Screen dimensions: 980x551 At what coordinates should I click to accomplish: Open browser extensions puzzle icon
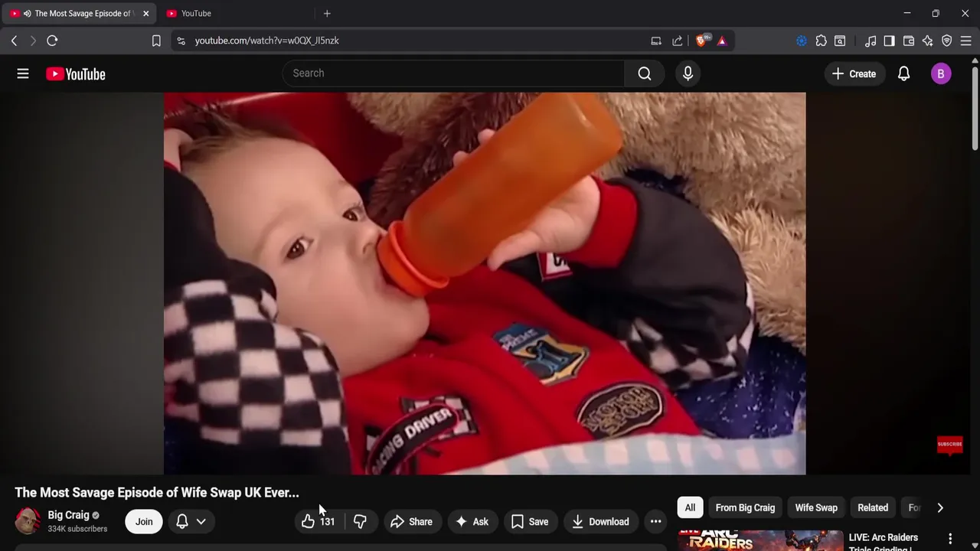(821, 41)
